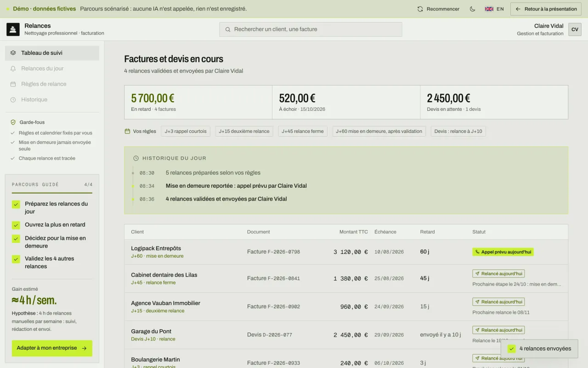Click the 520,00 € À échoir card

point(346,102)
